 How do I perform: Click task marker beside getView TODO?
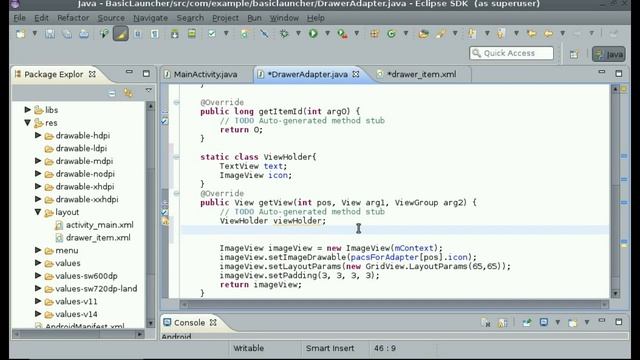(164, 212)
